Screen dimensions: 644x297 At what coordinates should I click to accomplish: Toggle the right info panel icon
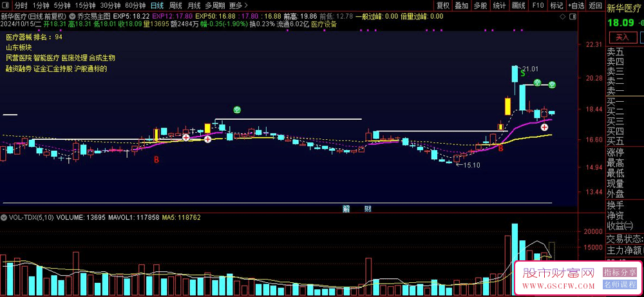(571, 17)
